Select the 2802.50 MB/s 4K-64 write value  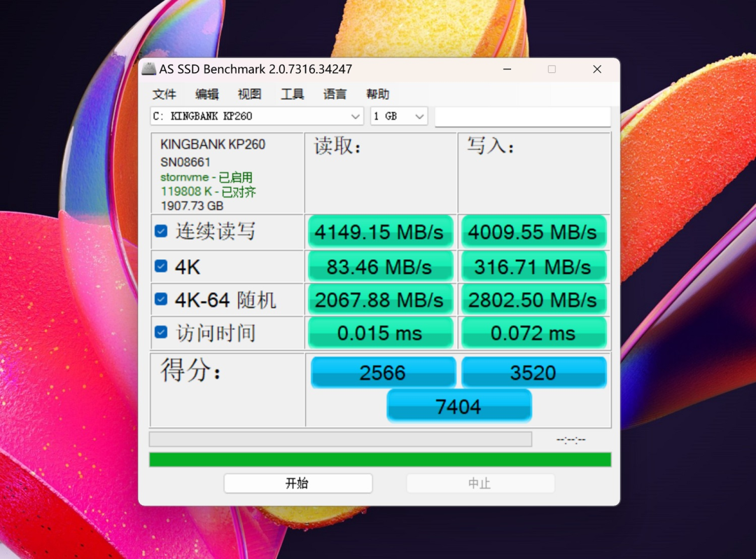point(533,300)
